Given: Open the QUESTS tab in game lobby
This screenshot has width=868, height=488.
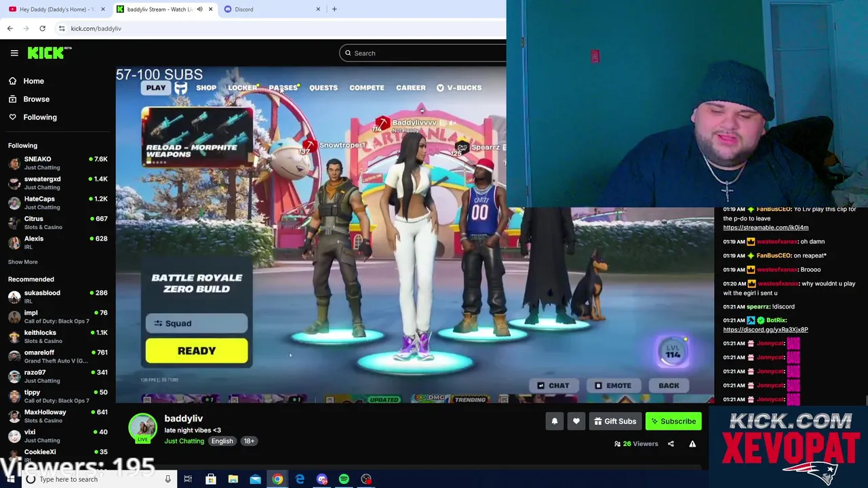Looking at the screenshot, I should point(323,87).
